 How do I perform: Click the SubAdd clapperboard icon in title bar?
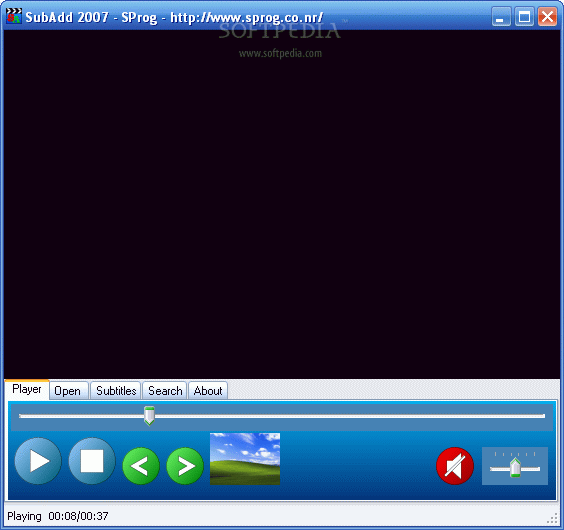[14, 16]
